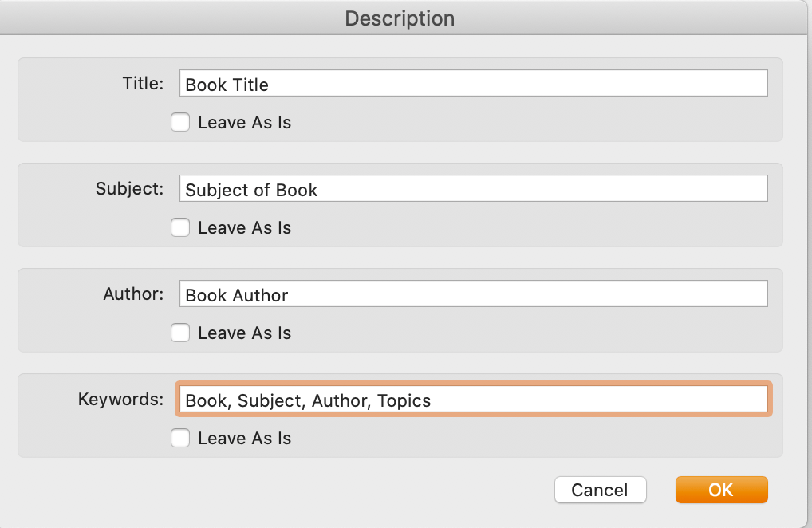The image size is (812, 528).
Task: Click "Leave As Is" text below Keywords field
Action: pos(244,439)
